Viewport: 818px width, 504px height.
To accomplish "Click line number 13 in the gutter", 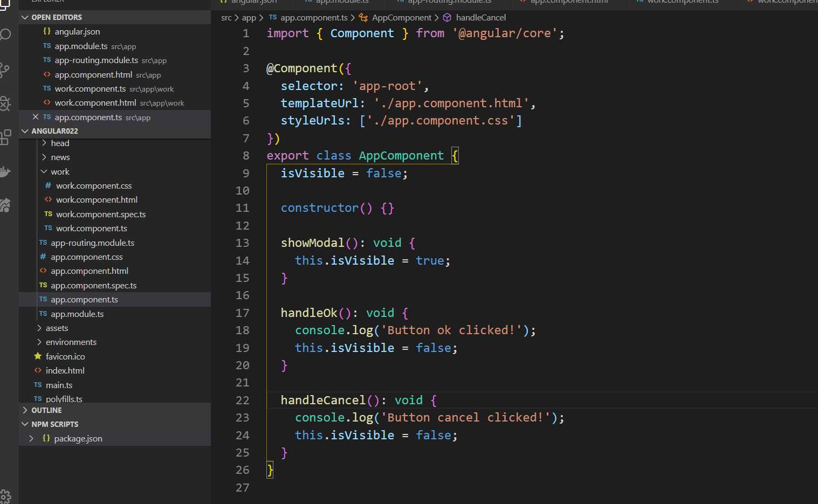I will (243, 243).
